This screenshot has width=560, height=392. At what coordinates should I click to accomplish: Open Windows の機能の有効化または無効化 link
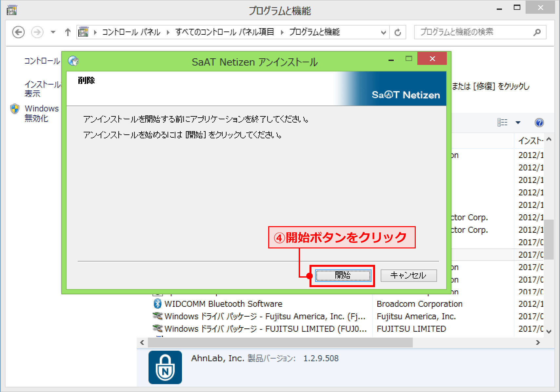pos(42,113)
